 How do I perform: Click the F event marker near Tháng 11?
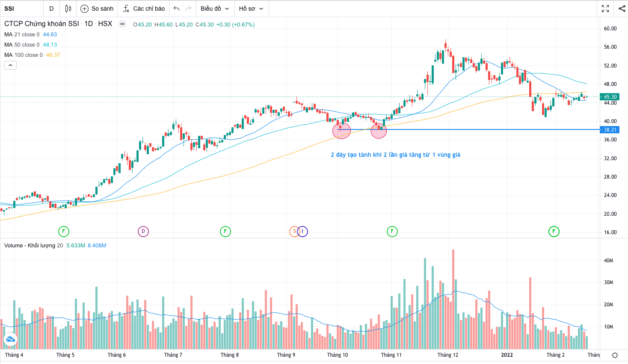[x=392, y=232]
